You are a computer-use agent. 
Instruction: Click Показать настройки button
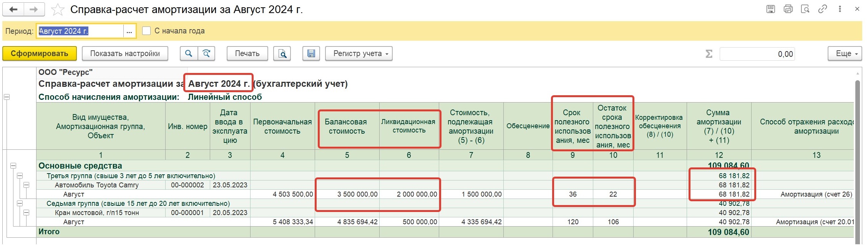125,53
